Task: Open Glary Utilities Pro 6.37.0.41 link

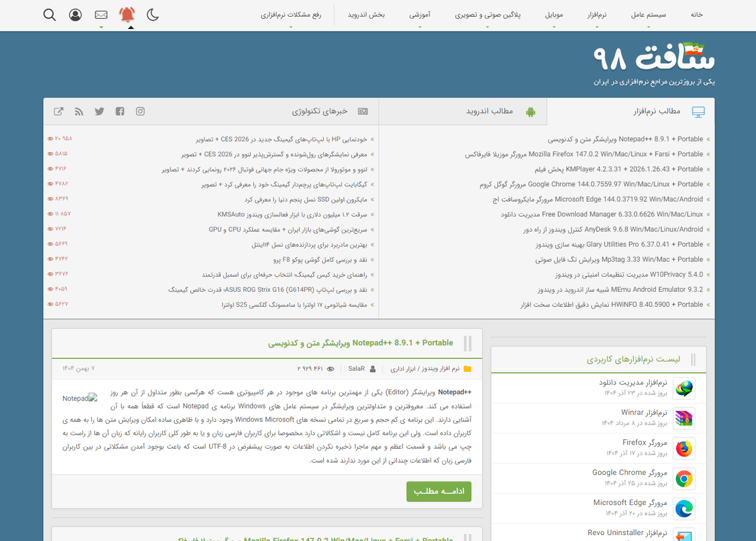Action: pyautogui.click(x=619, y=244)
